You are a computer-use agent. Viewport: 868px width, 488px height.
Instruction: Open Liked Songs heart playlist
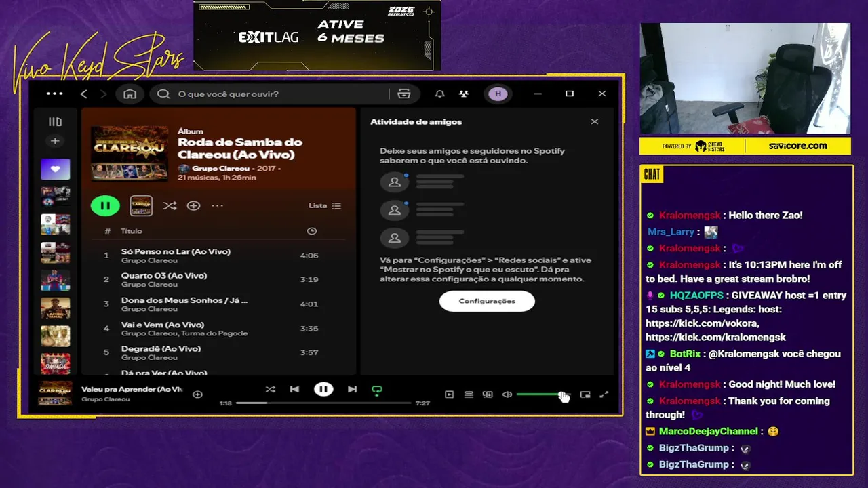pos(55,169)
